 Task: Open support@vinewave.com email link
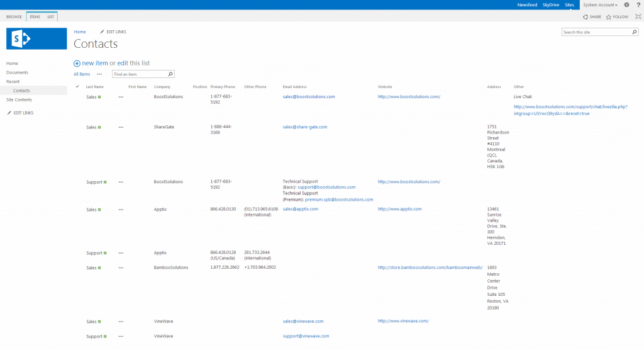pyautogui.click(x=306, y=336)
